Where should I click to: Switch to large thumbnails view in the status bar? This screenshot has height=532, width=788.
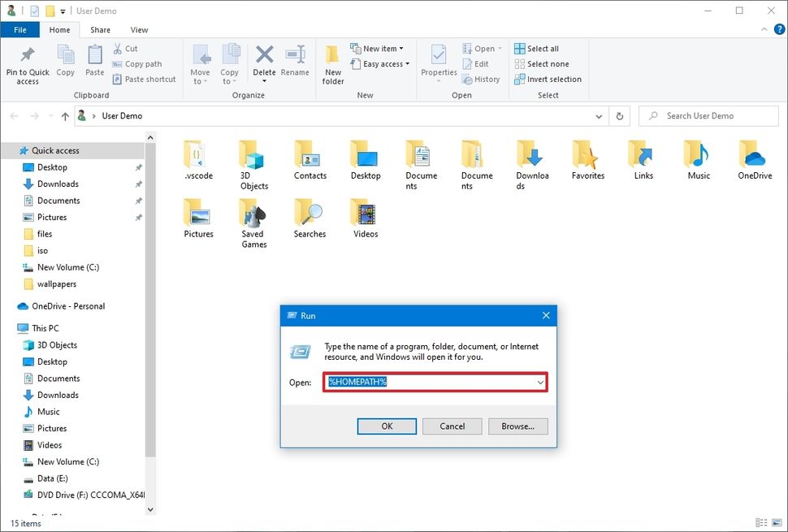pyautogui.click(x=775, y=523)
